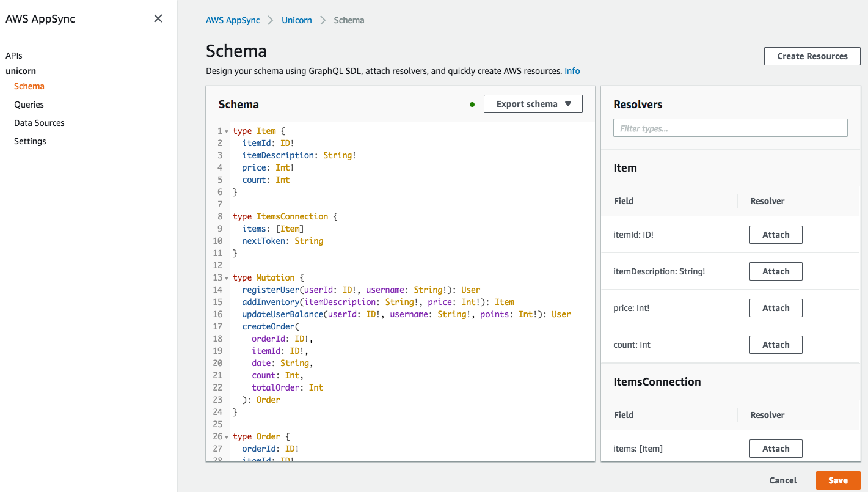Click the AWS AppSync breadcrumb link
Viewport: 868px width, 492px height.
(233, 20)
